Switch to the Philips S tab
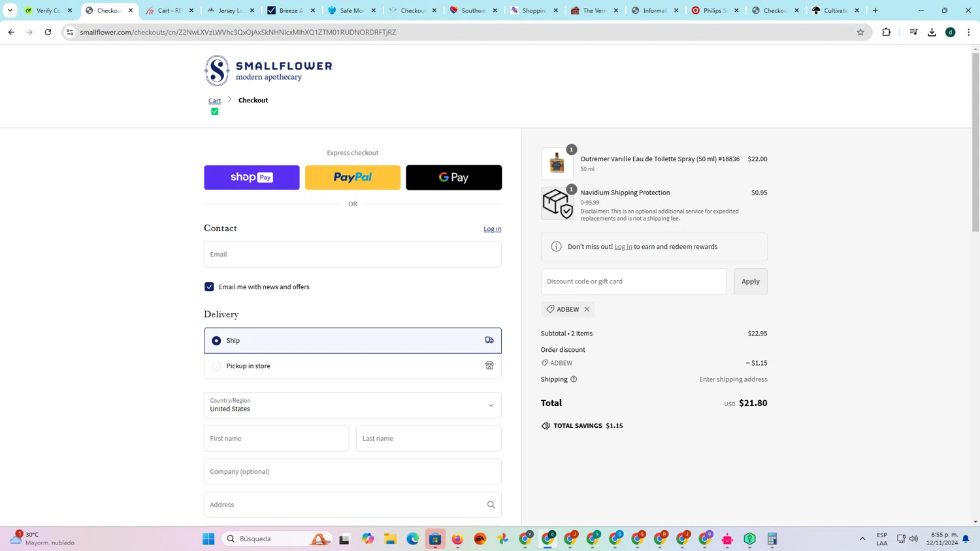The height and width of the screenshot is (551, 980). coord(714,10)
